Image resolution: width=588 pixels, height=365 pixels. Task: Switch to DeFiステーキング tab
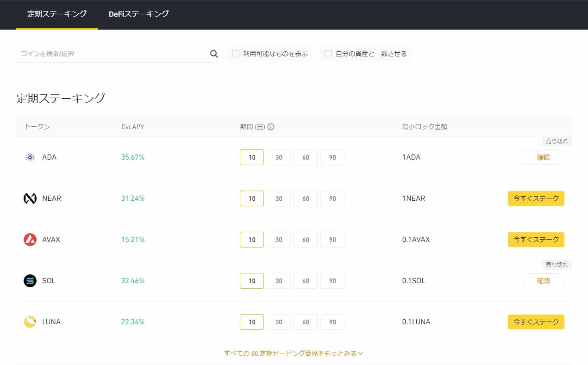tap(138, 14)
